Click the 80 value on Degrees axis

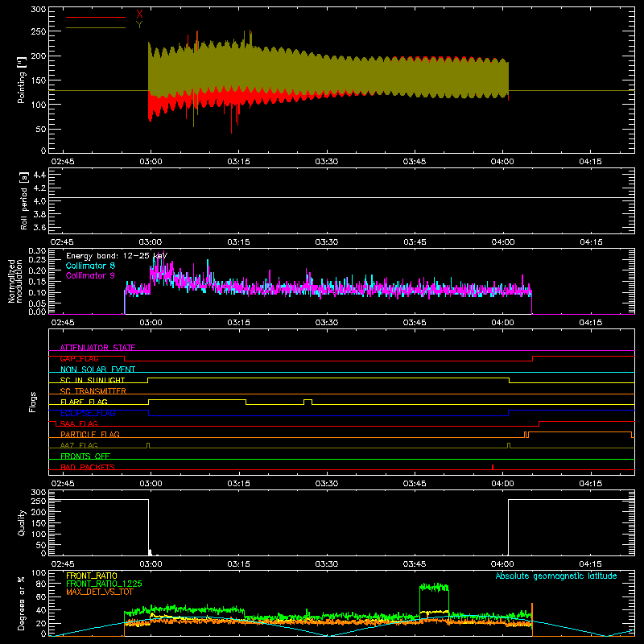point(42,584)
